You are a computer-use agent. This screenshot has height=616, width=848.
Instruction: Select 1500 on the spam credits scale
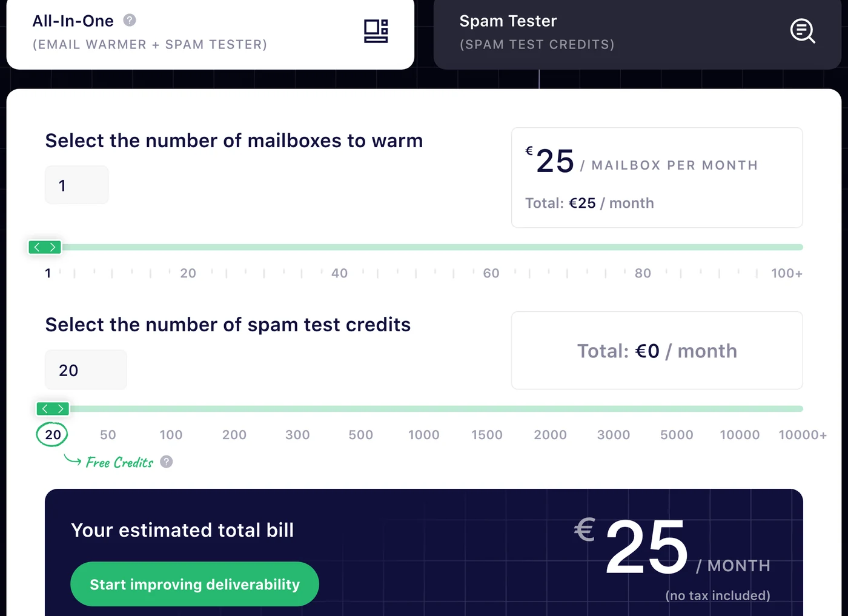(487, 435)
